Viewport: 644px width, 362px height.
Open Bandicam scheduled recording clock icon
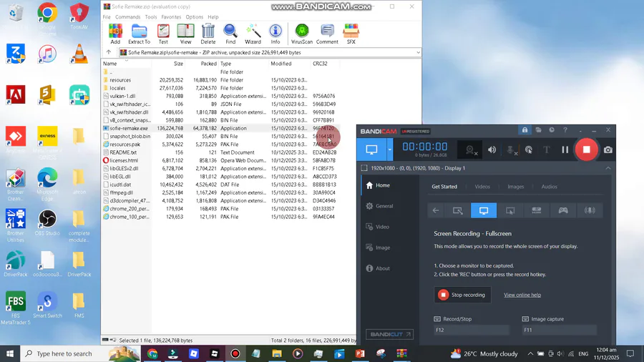coord(552,130)
